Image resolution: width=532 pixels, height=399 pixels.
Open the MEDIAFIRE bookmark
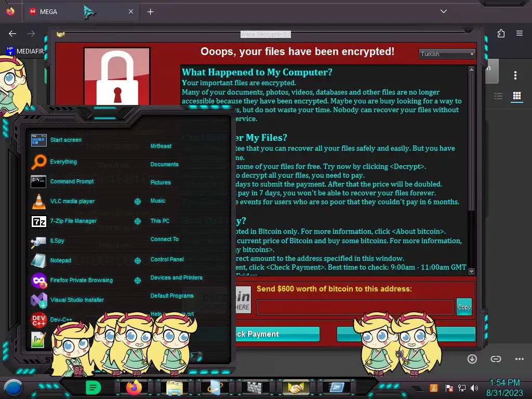(25, 51)
